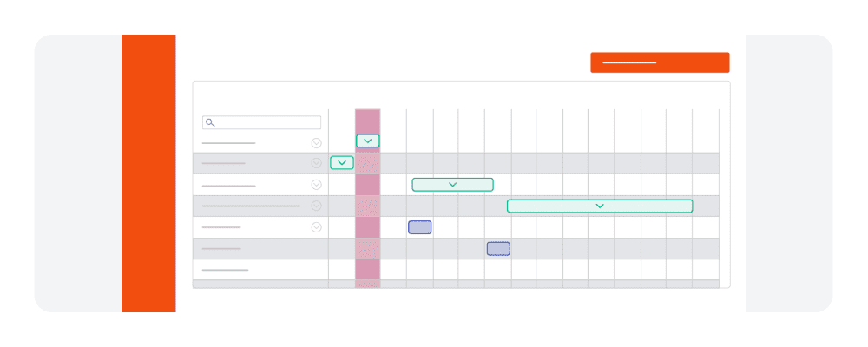Select the dashed-border blue task block
Image resolution: width=868 pixels, height=347 pixels.
(498, 249)
